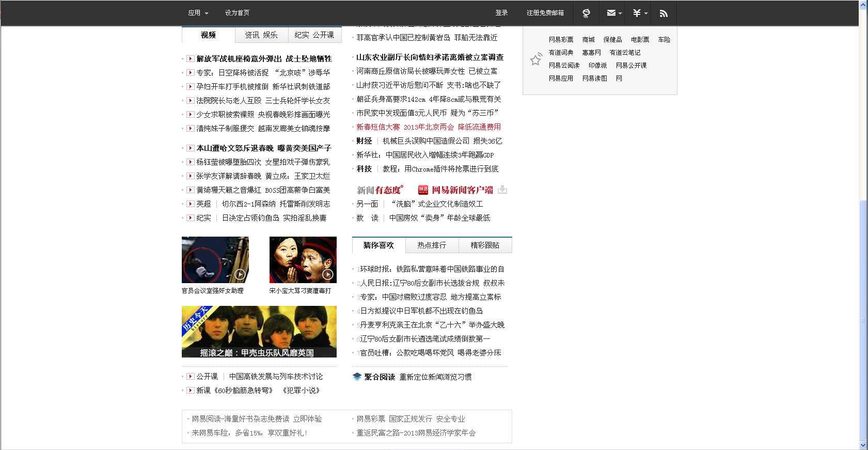Screen dimensions: 868x450
Task: Click the mail envelope icon
Action: [x=611, y=13]
